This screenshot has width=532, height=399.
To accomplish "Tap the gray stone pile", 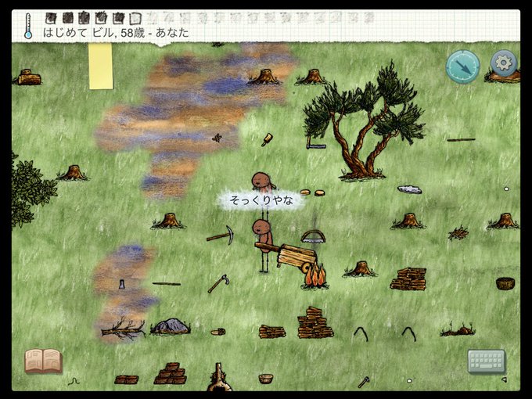I will coord(170,327).
